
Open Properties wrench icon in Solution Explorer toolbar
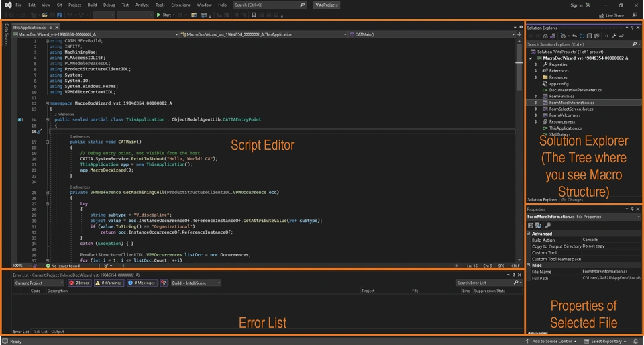pyautogui.click(x=614, y=36)
